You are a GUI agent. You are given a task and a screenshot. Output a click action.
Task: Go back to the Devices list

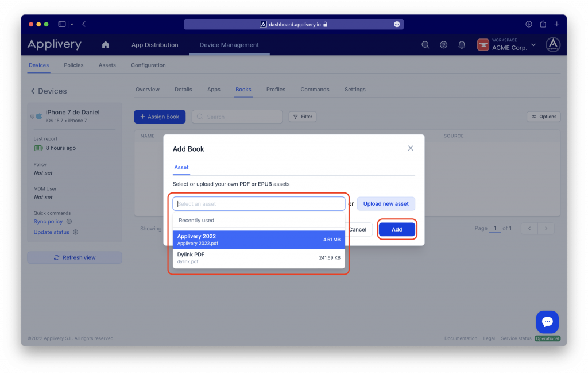tap(48, 91)
